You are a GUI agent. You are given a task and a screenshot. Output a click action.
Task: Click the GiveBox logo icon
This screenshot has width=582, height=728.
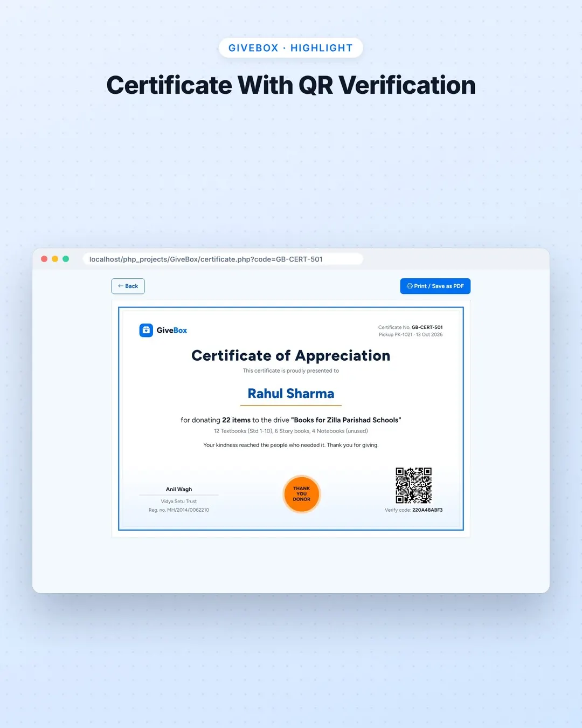pyautogui.click(x=146, y=330)
